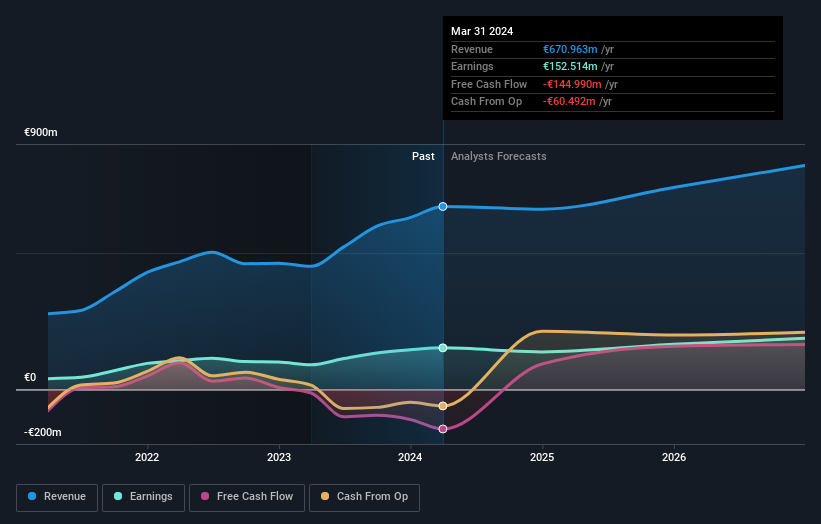Click the Mar 31 2024 tooltip date
The width and height of the screenshot is (821, 524).
click(x=482, y=31)
